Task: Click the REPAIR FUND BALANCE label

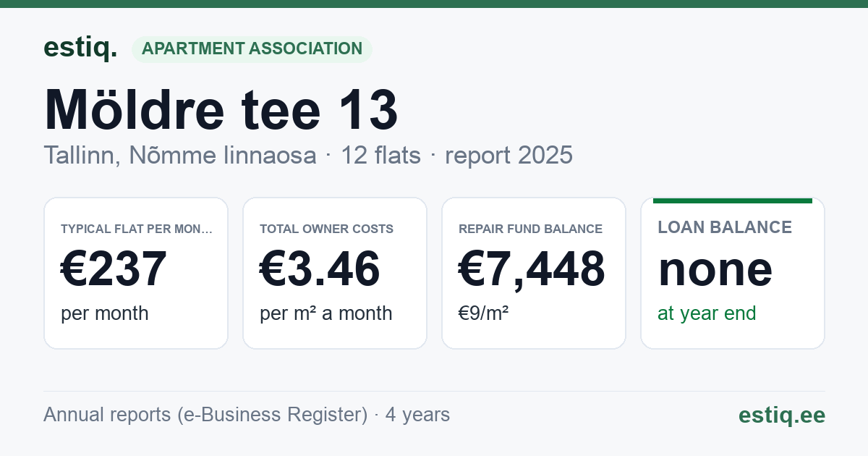Action: click(x=531, y=229)
